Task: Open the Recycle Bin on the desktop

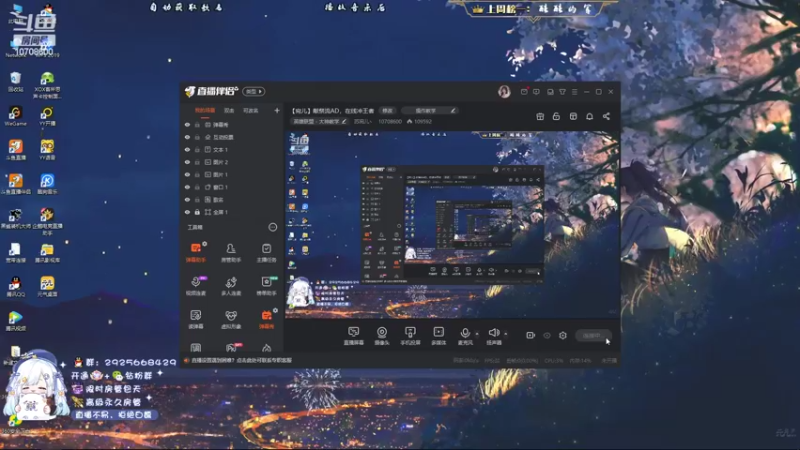Action: point(15,82)
